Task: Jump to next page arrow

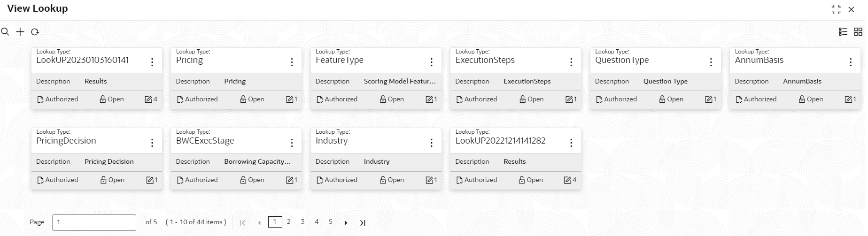Action: coord(346,223)
